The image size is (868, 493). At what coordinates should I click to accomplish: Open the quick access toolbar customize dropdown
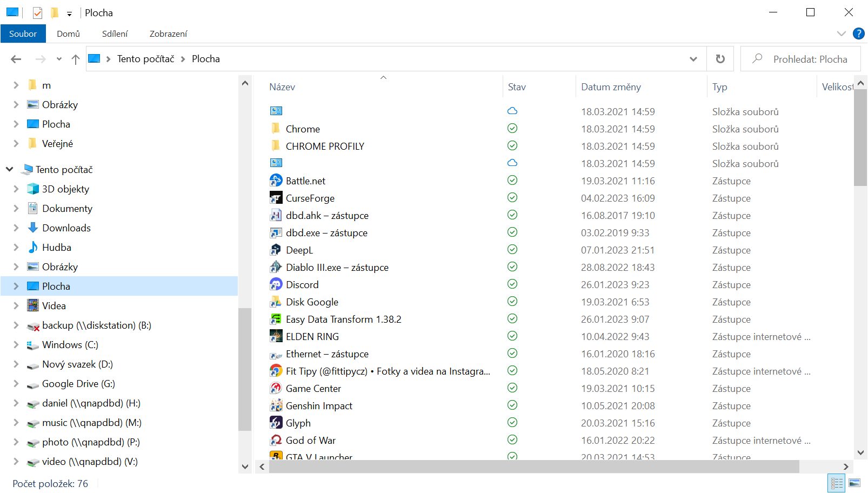[x=69, y=14]
